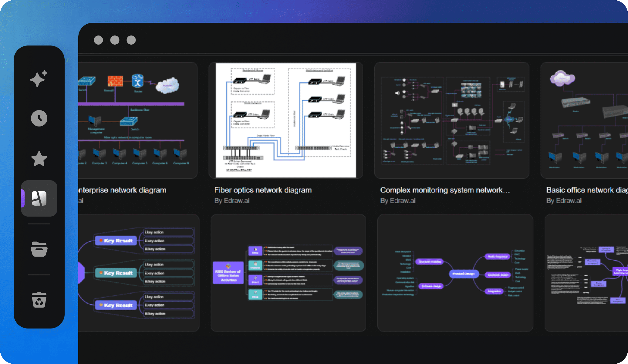Click the 'Complex monitoring system network...' title
Image resolution: width=628 pixels, height=364 pixels.
pos(445,190)
